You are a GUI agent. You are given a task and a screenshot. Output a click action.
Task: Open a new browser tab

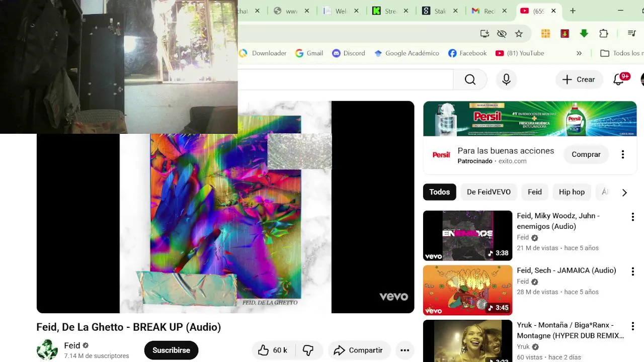[x=573, y=11]
